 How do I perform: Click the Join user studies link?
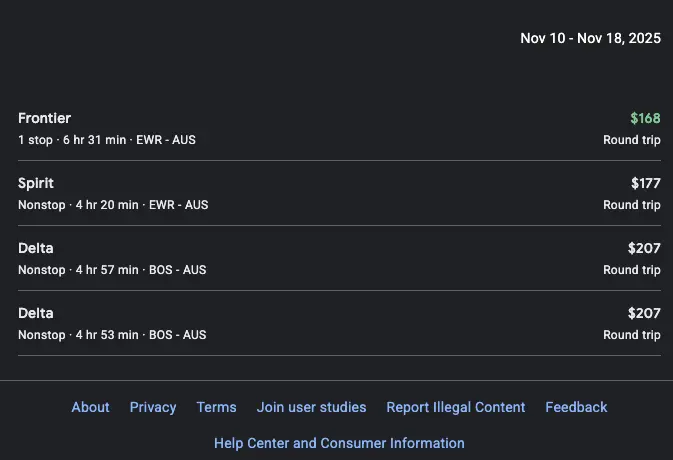(x=311, y=407)
